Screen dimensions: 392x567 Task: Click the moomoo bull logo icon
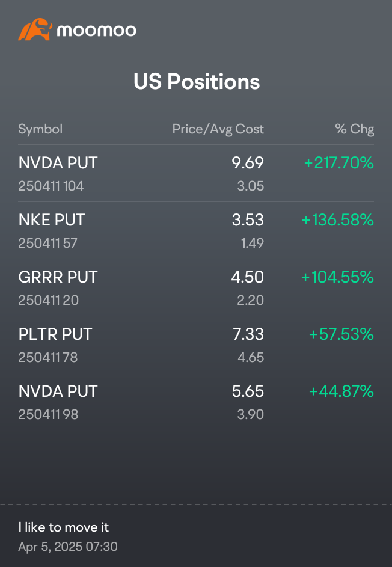[x=35, y=29]
